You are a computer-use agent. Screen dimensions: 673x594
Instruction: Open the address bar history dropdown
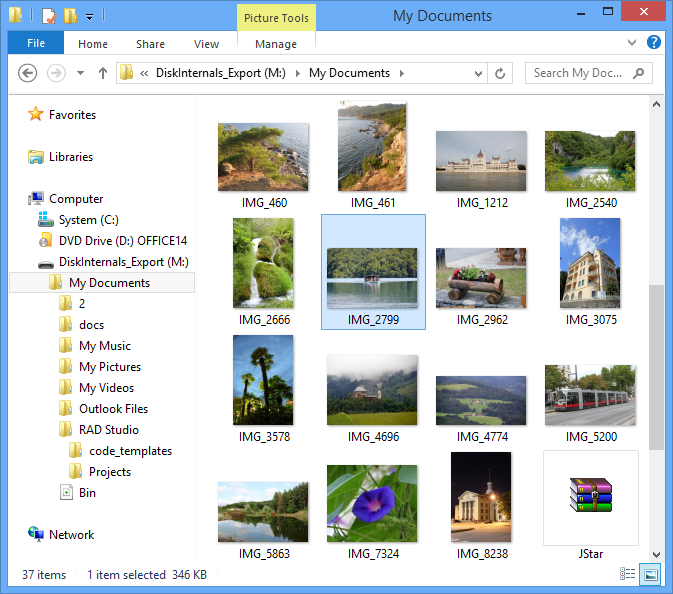click(478, 73)
